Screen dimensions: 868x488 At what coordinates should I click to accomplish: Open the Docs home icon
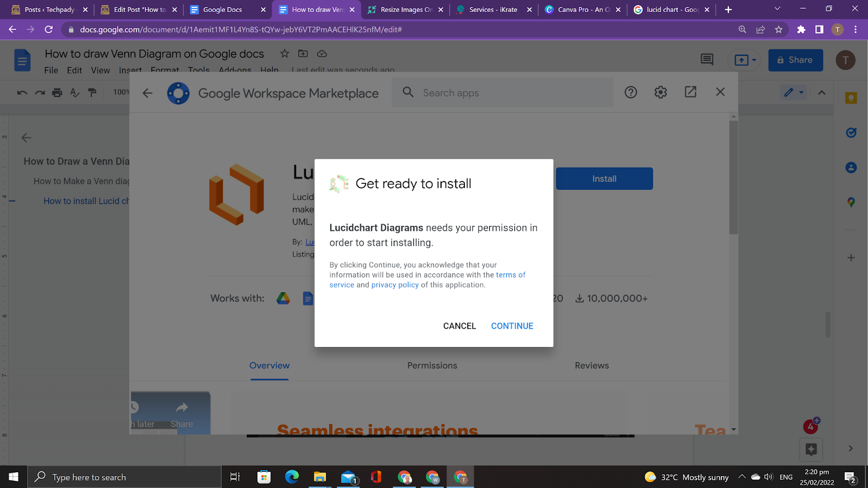click(x=22, y=60)
